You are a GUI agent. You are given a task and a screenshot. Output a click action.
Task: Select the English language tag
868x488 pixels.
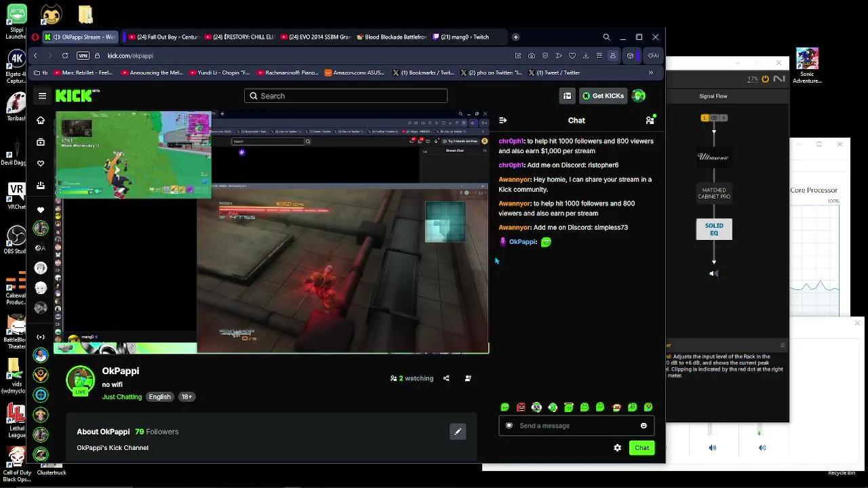click(160, 396)
